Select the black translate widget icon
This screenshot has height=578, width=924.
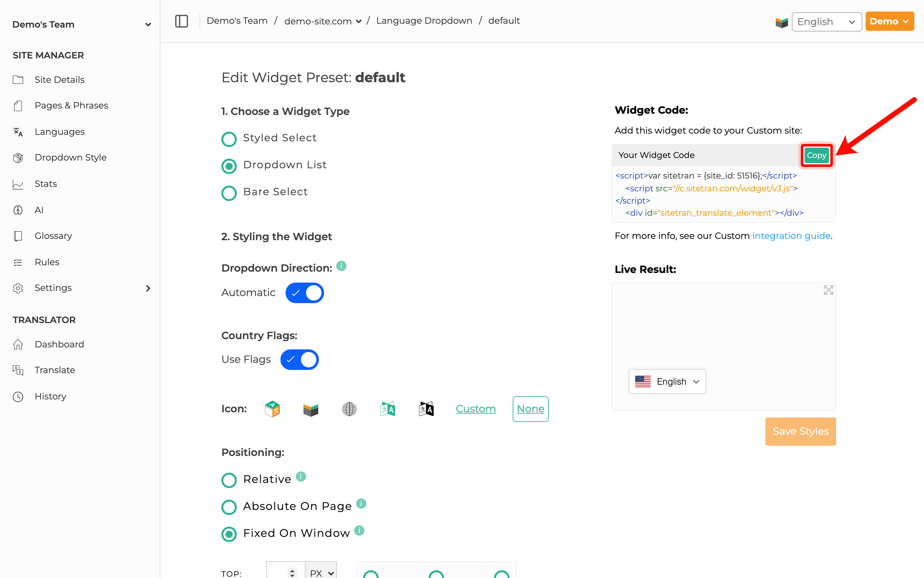tap(426, 409)
